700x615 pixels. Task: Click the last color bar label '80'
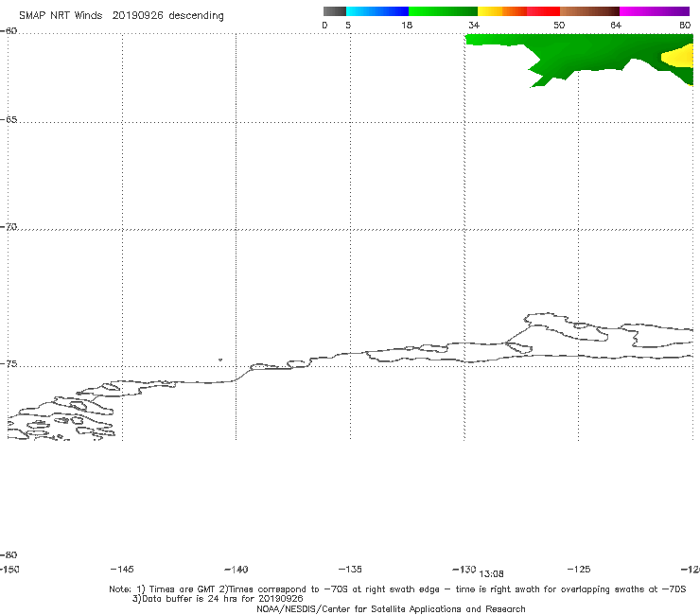click(x=685, y=25)
